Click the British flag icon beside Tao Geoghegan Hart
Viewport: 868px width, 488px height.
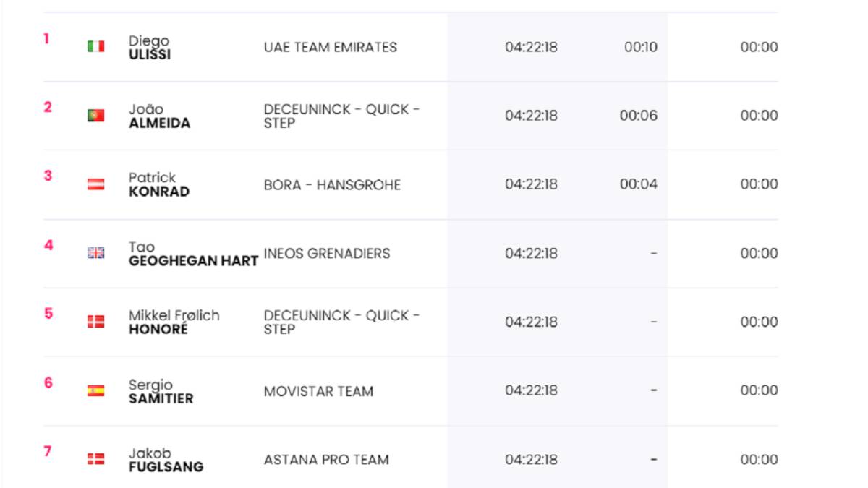coord(95,253)
